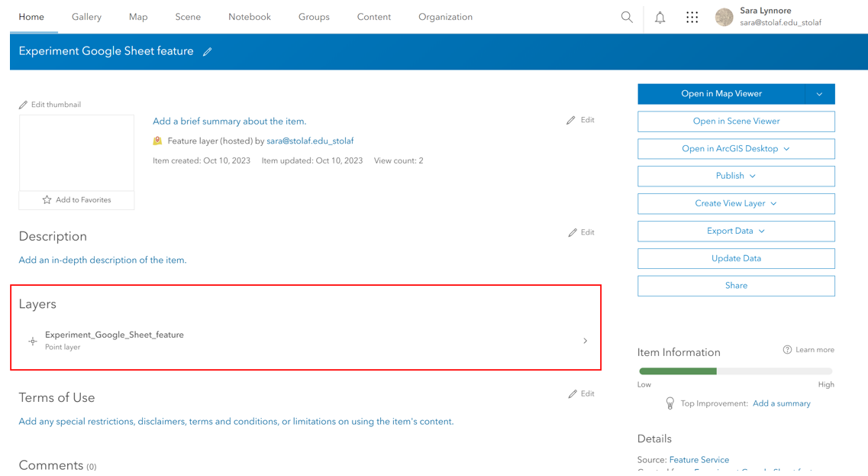Screen dimensions: 868x476
Task: Expand the Map Viewer dropdown arrow
Action: [x=820, y=94]
